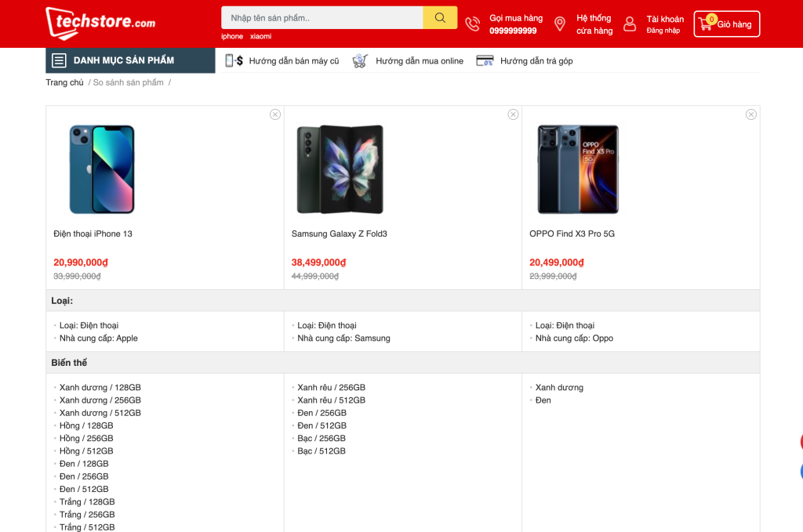The image size is (803, 532).
Task: Click the Đăng nhập login link
Action: pos(663,31)
